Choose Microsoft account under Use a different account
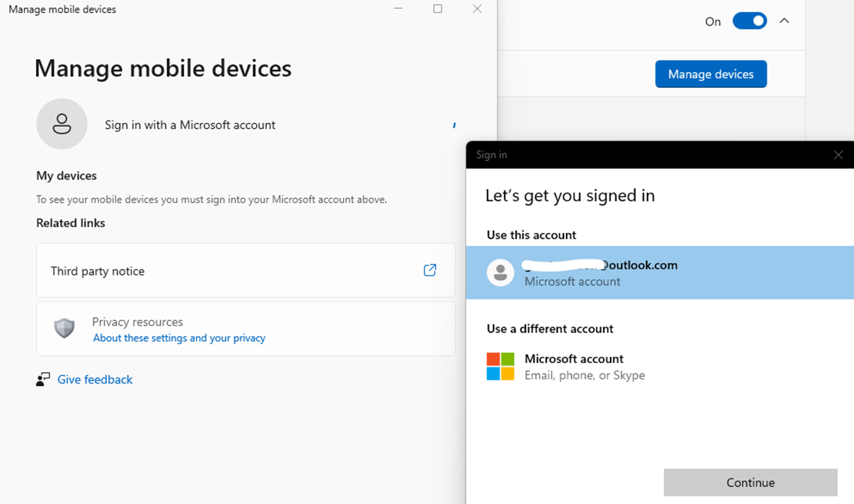Viewport: 854px width, 504px height. tap(660, 367)
